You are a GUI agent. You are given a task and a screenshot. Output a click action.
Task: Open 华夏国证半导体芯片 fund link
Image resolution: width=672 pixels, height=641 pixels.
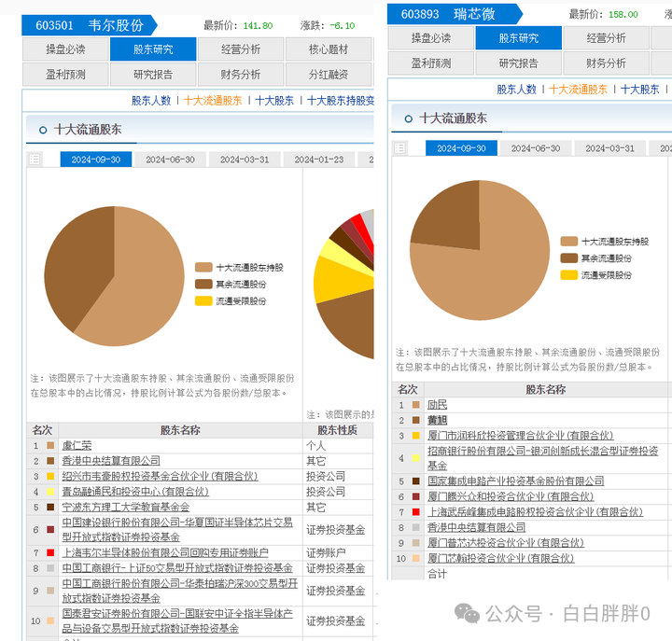177,530
